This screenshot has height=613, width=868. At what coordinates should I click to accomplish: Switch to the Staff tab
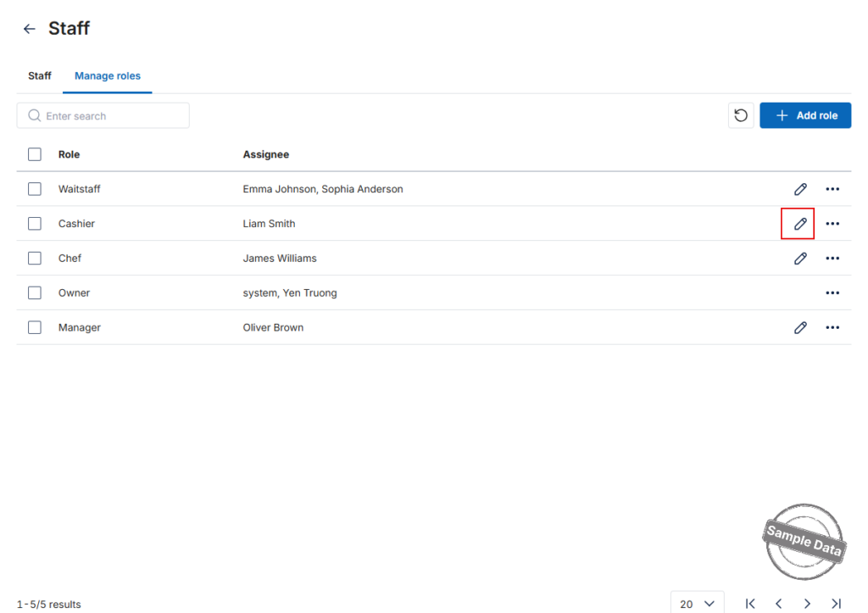pos(39,75)
